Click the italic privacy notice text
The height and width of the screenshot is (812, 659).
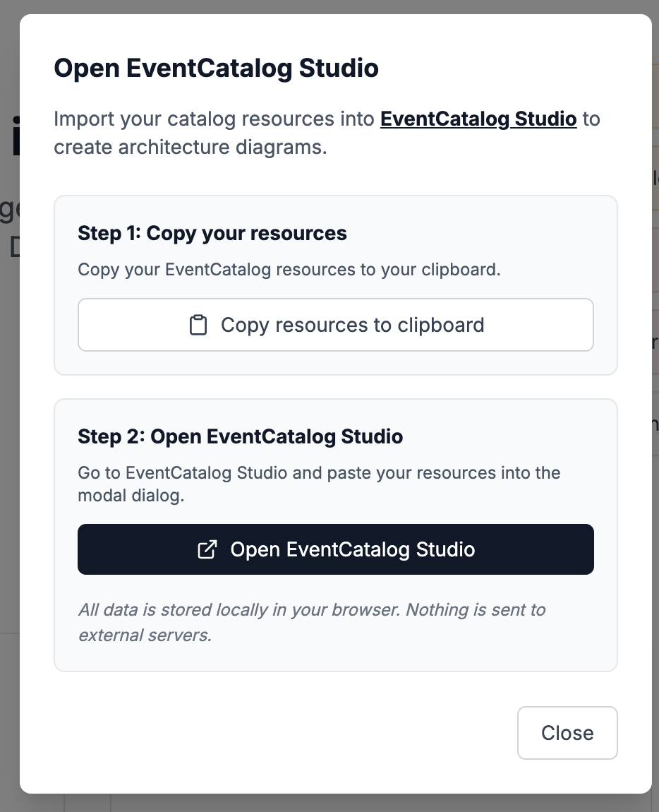click(x=311, y=621)
